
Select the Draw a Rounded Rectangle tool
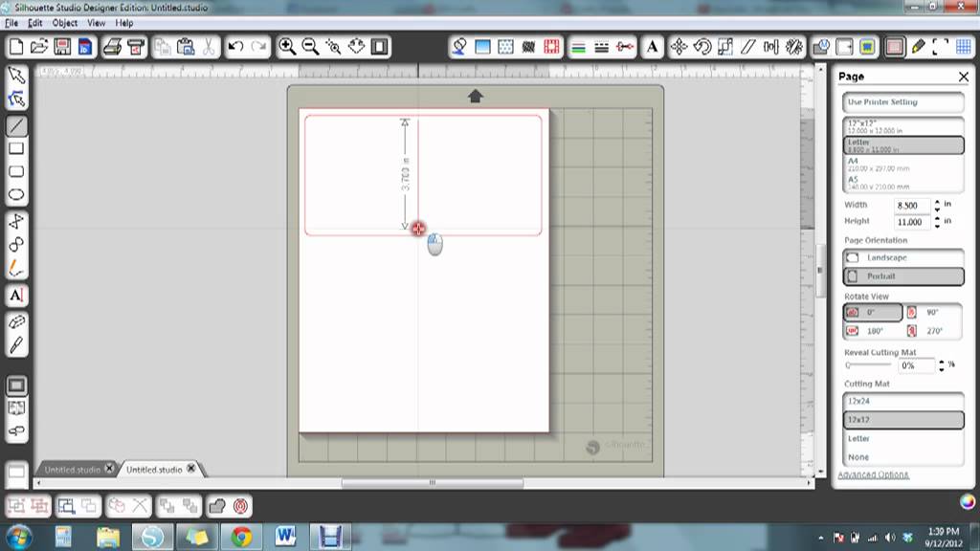coord(16,172)
